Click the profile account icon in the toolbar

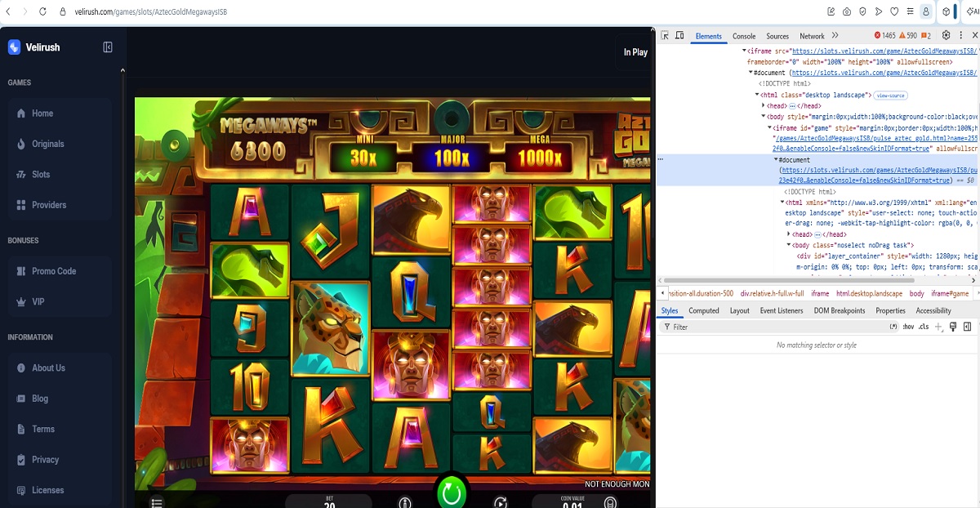[926, 12]
